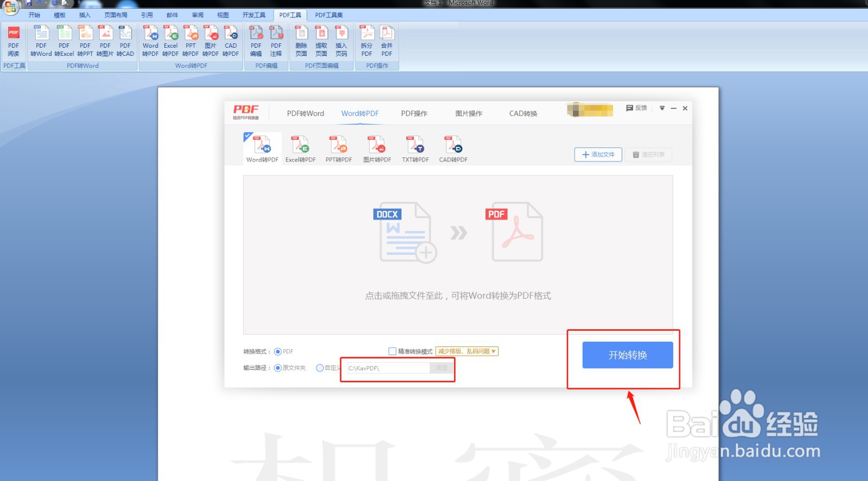Switch to 图片操作 tab in dialog
Image resolution: width=868 pixels, height=481 pixels.
469,113
